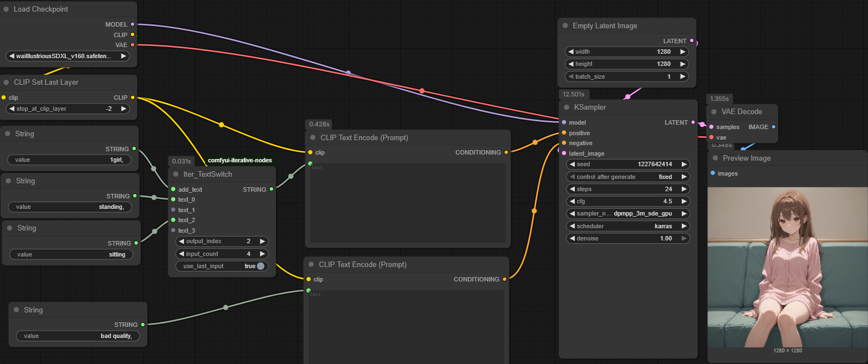This screenshot has width=868, height=364.
Task: Click the IMAGE output socket on VAE Decode
Action: click(x=774, y=127)
